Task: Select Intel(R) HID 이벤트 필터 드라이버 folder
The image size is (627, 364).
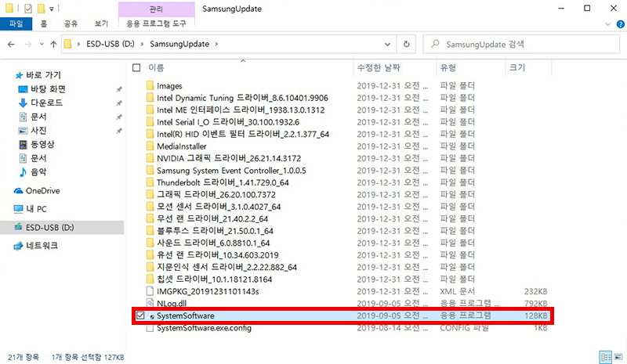Action: [x=243, y=134]
